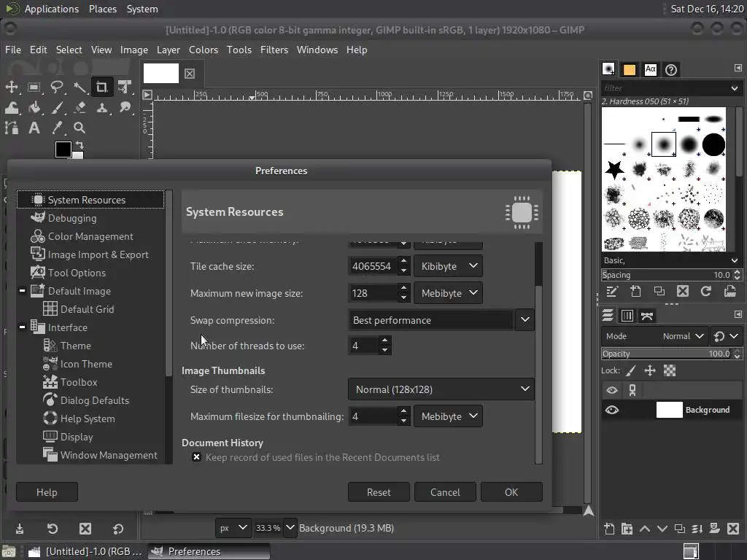Image resolution: width=747 pixels, height=560 pixels.
Task: Click the Reset button in Preferences
Action: pyautogui.click(x=379, y=492)
